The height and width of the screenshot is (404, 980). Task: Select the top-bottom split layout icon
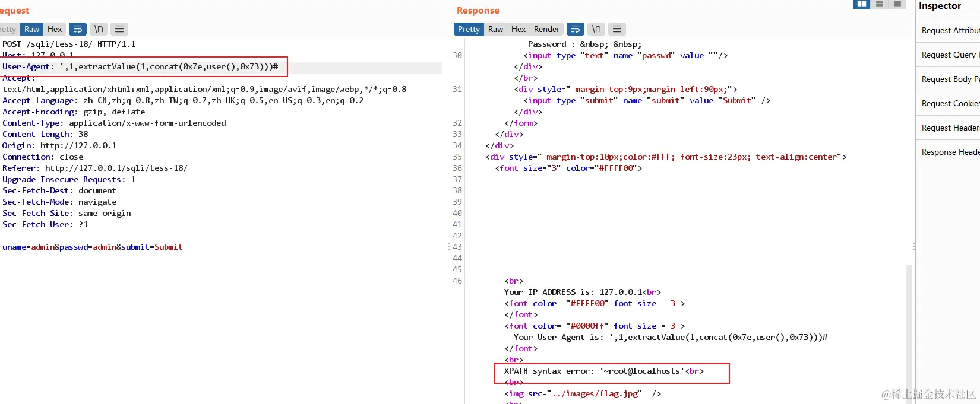[880, 4]
